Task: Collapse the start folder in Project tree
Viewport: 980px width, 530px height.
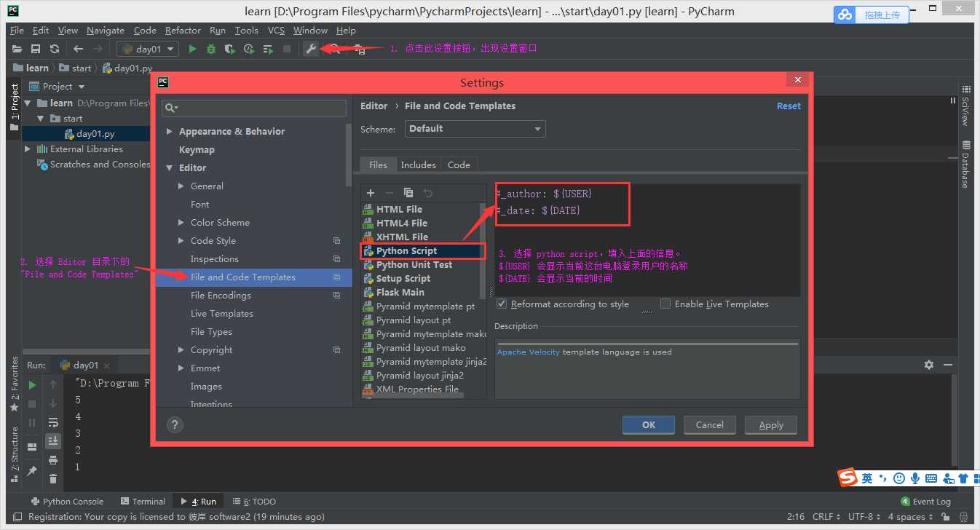Action: [42, 119]
